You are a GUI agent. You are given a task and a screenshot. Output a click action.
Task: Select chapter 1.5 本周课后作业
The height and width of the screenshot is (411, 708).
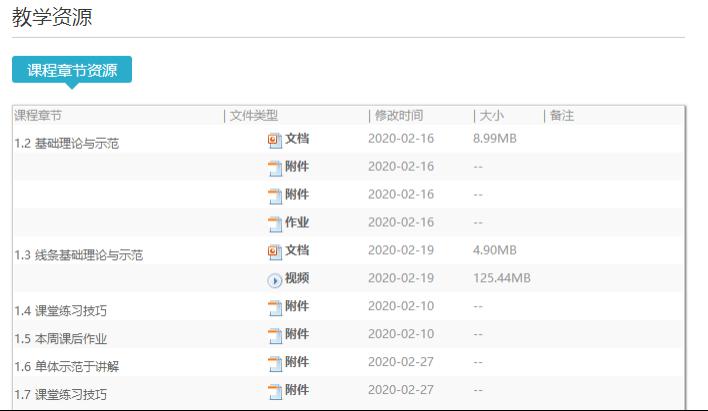pos(60,339)
